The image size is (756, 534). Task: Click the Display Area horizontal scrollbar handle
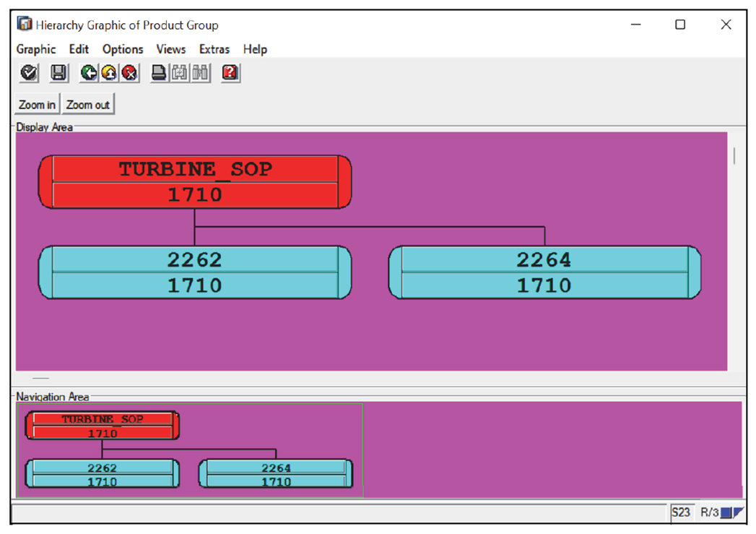pyautogui.click(x=41, y=378)
